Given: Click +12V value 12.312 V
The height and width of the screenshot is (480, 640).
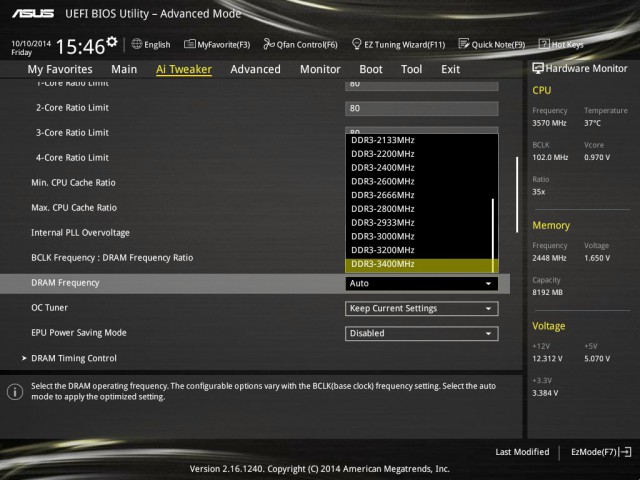Looking at the screenshot, I should click(x=547, y=358).
